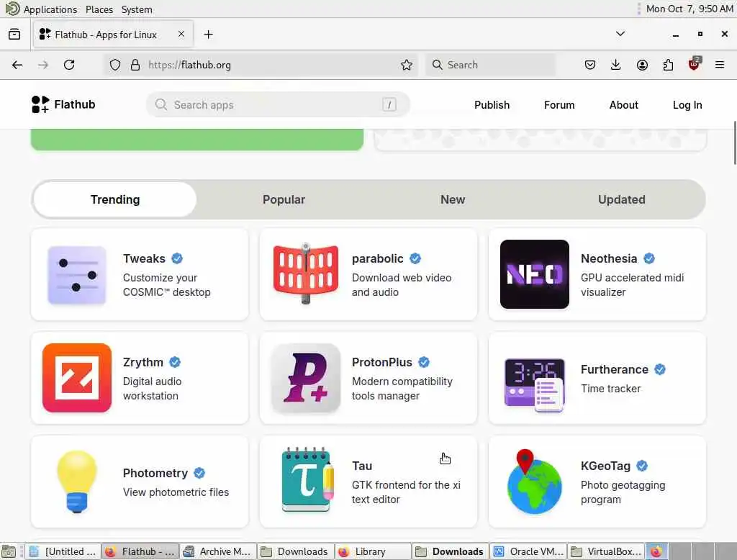Focus the Search apps field

point(278,104)
